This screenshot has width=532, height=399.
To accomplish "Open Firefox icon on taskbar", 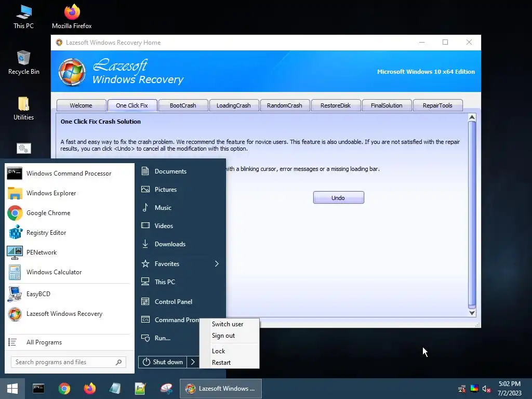I will (90, 389).
